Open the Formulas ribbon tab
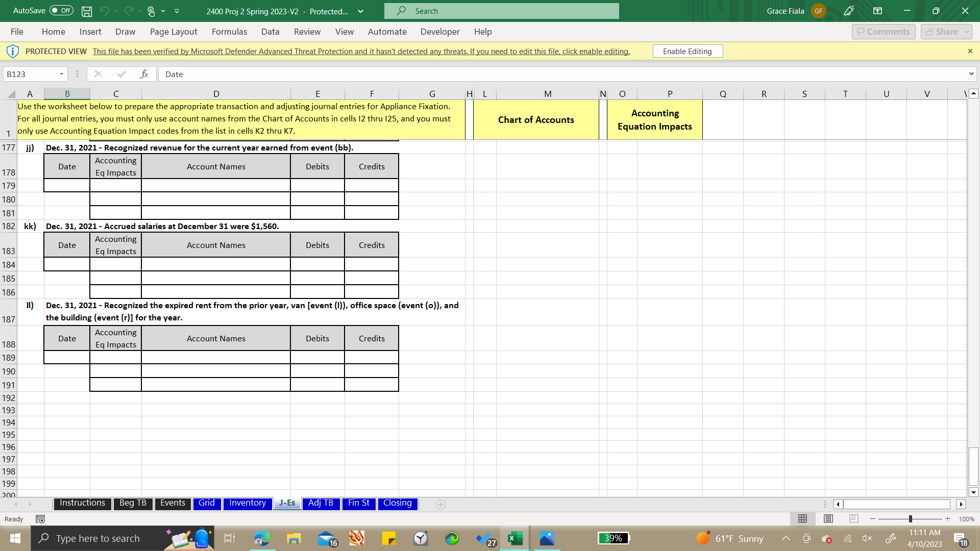The height and width of the screenshot is (551, 980). pos(229,32)
